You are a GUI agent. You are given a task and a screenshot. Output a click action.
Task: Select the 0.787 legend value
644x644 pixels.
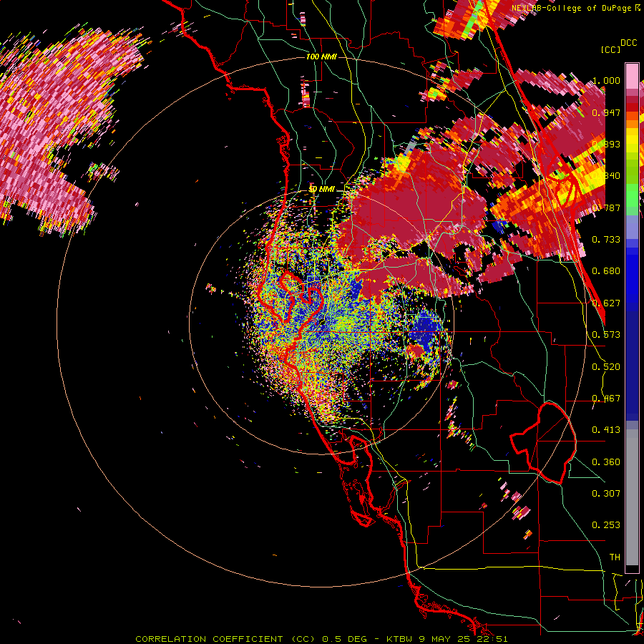point(606,208)
